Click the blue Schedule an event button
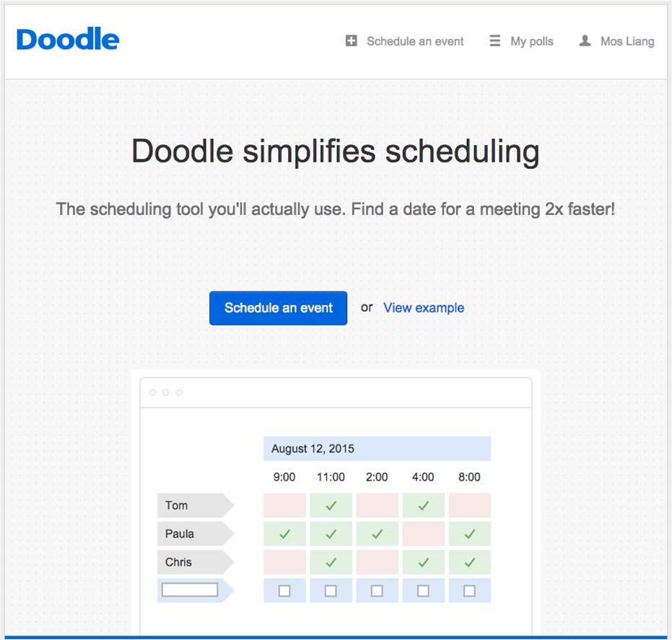Screen dimensions: 672x640 (278, 308)
